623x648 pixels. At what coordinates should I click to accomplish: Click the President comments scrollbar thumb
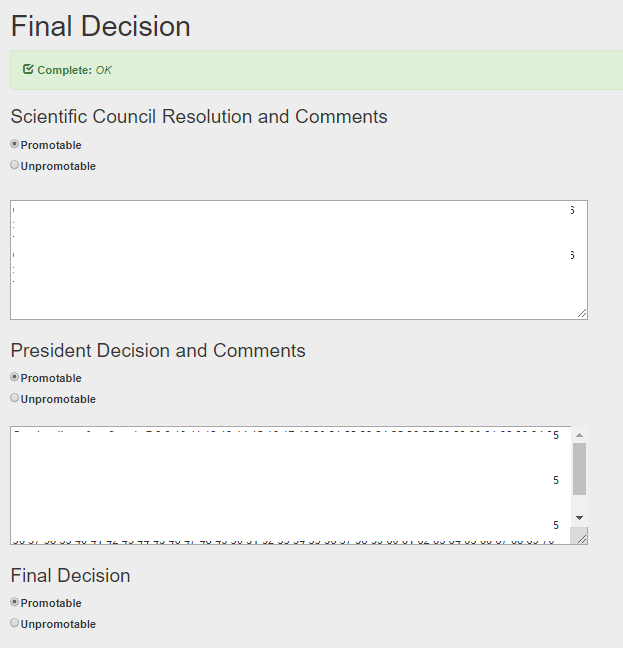tap(579, 469)
